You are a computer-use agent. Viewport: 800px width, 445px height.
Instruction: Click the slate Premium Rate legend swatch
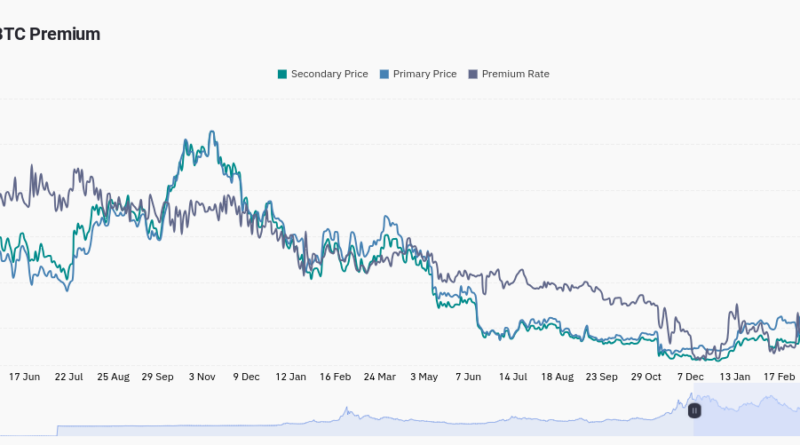click(473, 74)
